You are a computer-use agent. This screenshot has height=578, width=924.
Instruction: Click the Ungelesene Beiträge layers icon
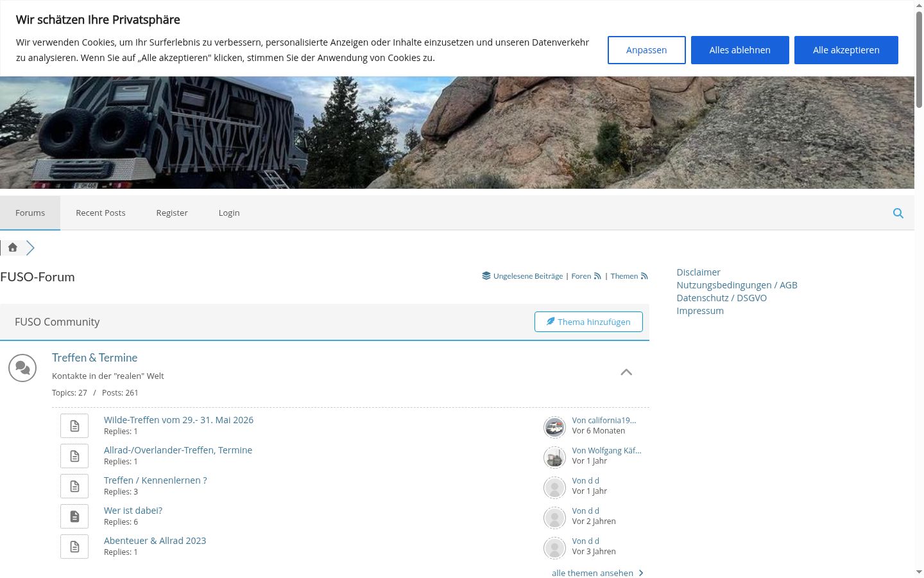486,276
